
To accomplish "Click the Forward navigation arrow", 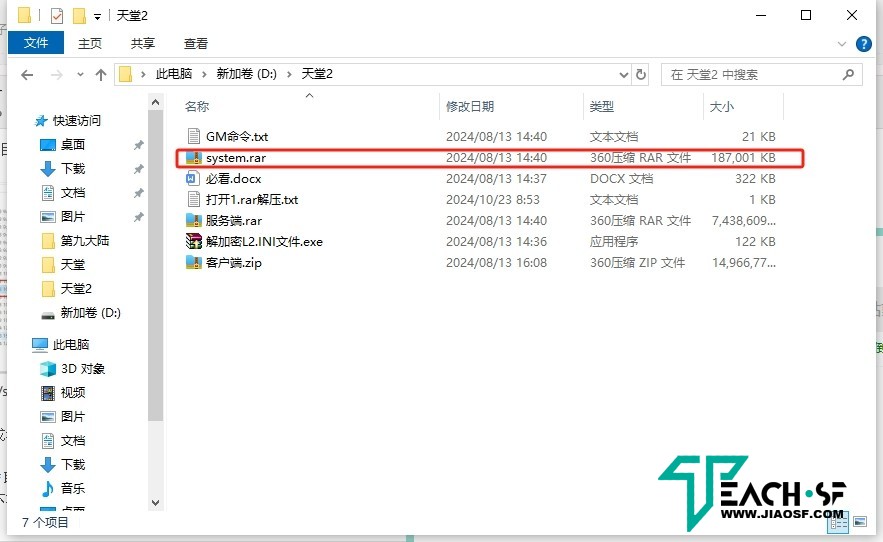I will 56,74.
